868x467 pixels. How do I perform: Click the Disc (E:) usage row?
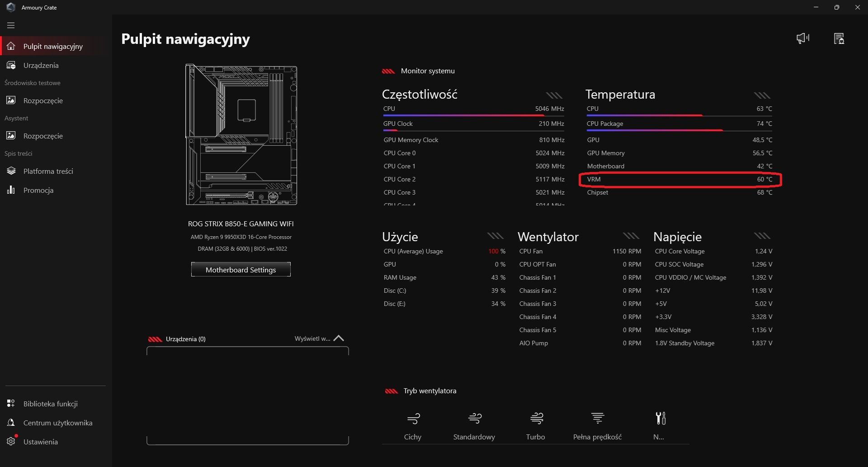pos(444,304)
